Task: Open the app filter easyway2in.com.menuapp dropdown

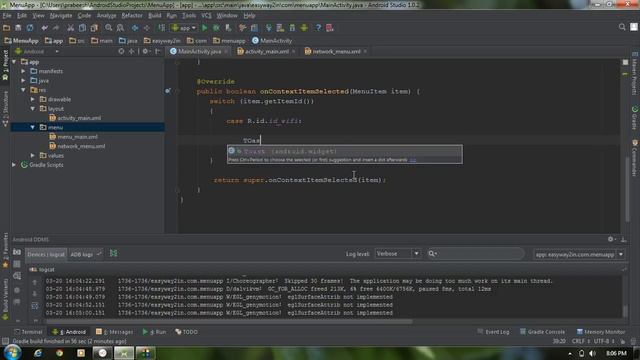Action: point(579,254)
